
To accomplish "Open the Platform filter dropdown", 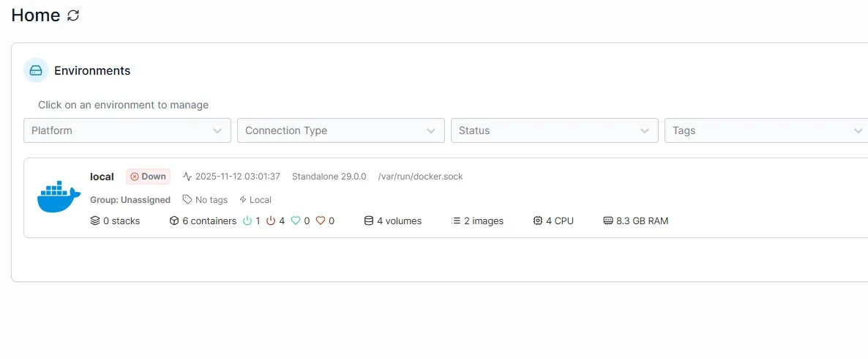I will tap(127, 130).
